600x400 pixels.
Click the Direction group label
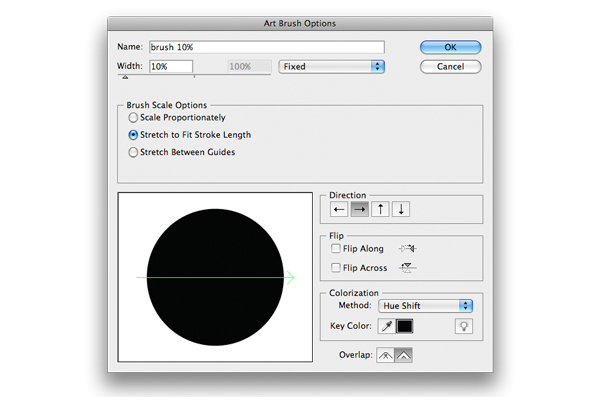(347, 195)
